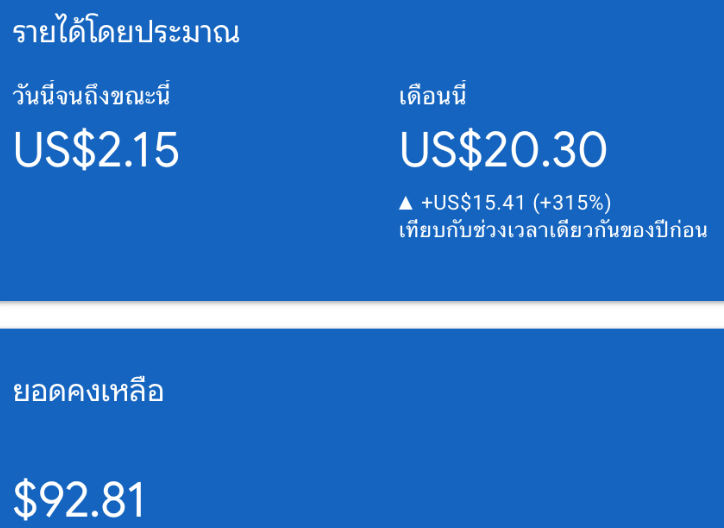Tap the รายได้โดยประมาณ heading
This screenshot has width=724, height=528.
pyautogui.click(x=126, y=33)
